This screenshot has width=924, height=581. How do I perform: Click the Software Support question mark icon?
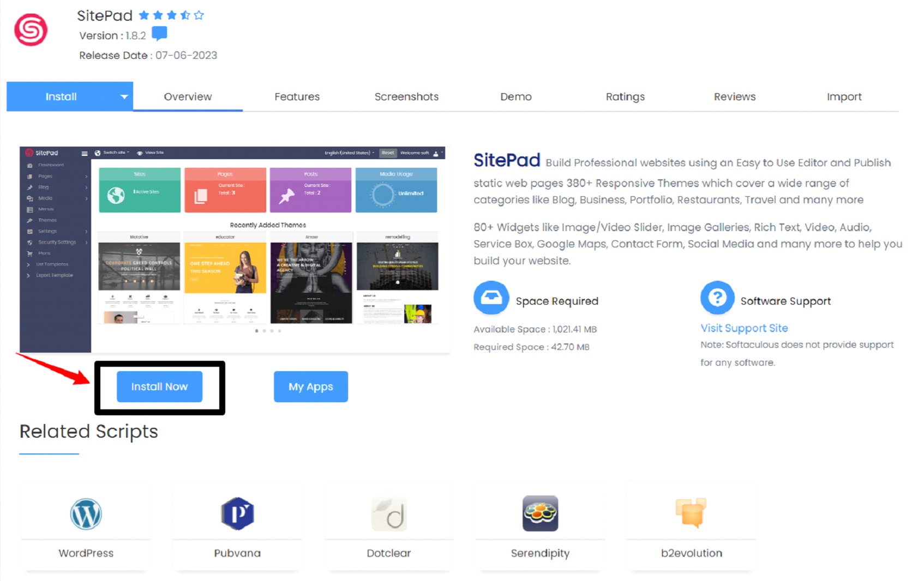717,298
